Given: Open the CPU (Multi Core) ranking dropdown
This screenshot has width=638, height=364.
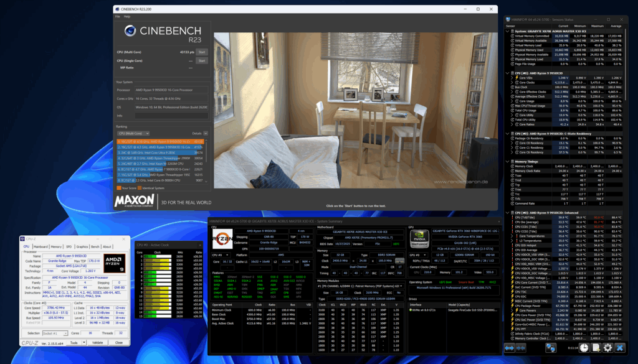Looking at the screenshot, I should click(x=133, y=133).
